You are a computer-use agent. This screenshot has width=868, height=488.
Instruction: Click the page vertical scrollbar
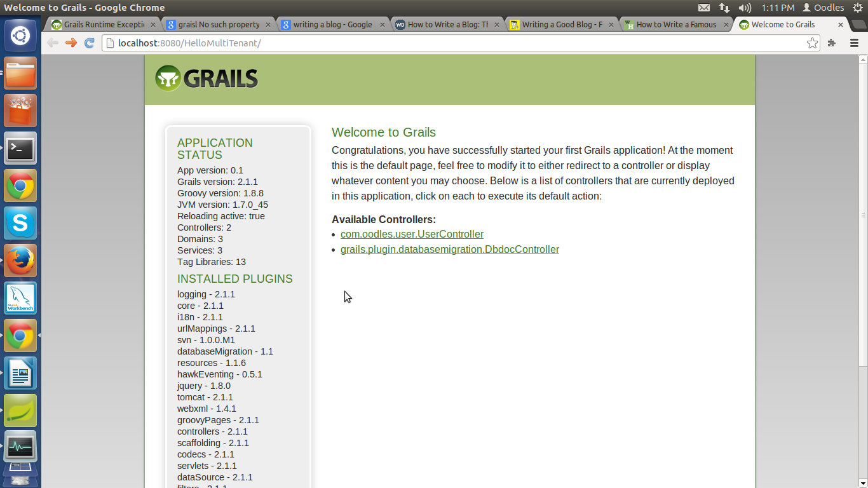pyautogui.click(x=863, y=215)
